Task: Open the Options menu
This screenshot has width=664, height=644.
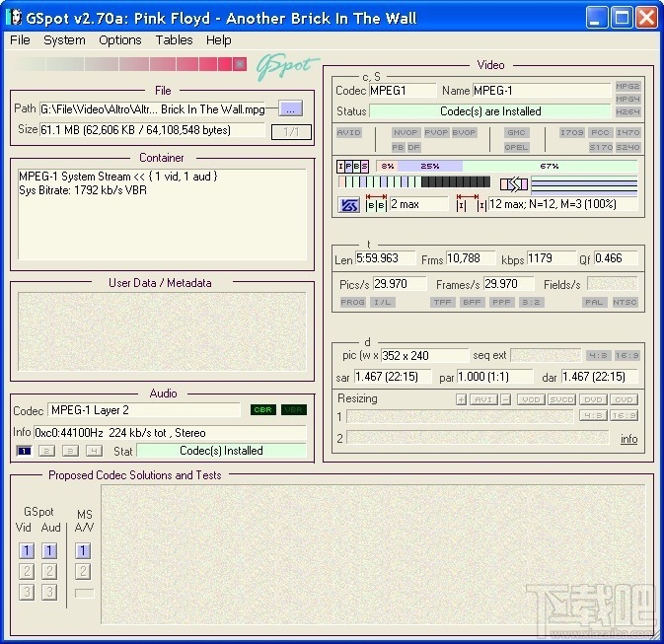Action: point(119,40)
